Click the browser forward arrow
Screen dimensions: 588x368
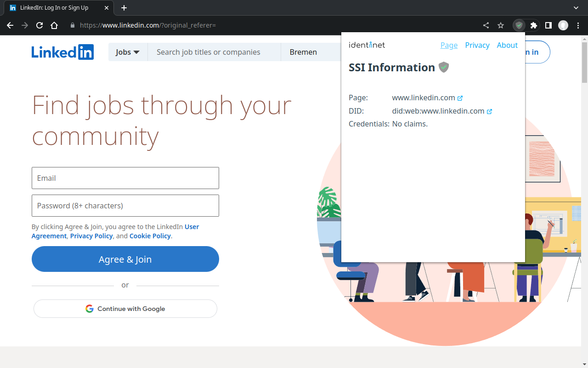pyautogui.click(x=25, y=25)
